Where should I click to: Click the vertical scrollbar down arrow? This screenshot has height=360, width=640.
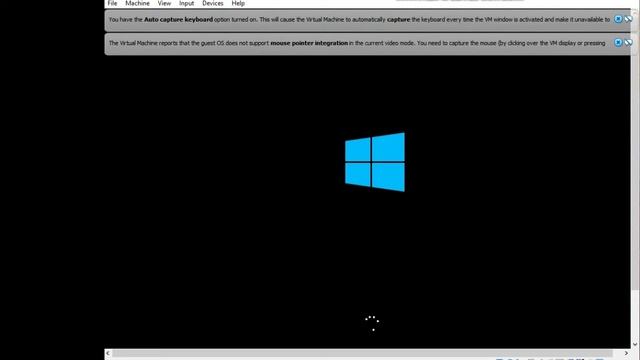click(635, 344)
